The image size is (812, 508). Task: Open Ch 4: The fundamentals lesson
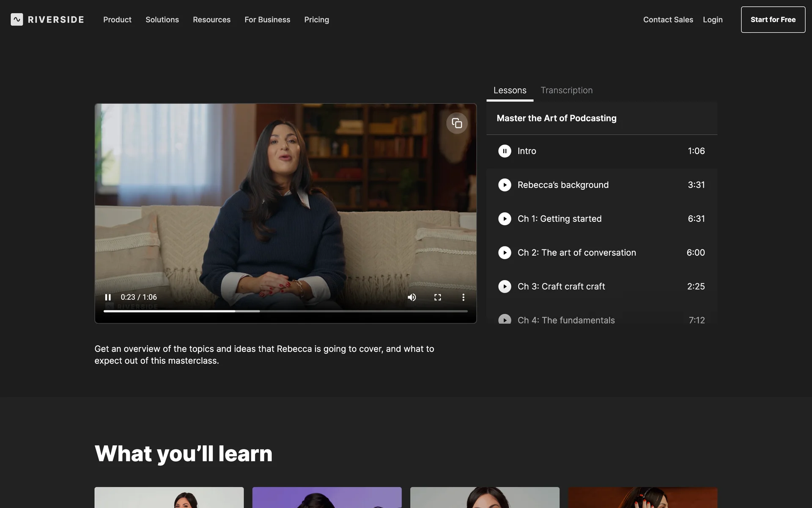566,320
